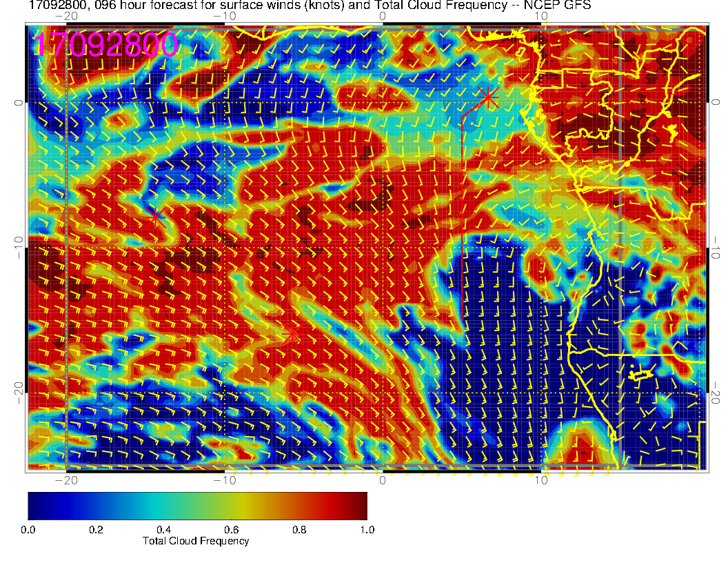Click the red asterisk marker in the south-central ocean
This screenshot has height=563, width=728.
click(292, 335)
